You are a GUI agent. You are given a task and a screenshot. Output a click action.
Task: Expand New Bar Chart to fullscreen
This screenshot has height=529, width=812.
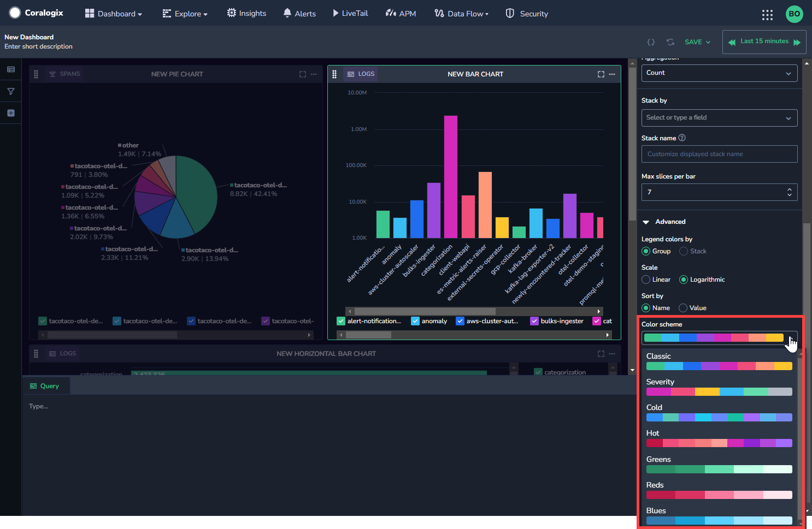point(601,74)
